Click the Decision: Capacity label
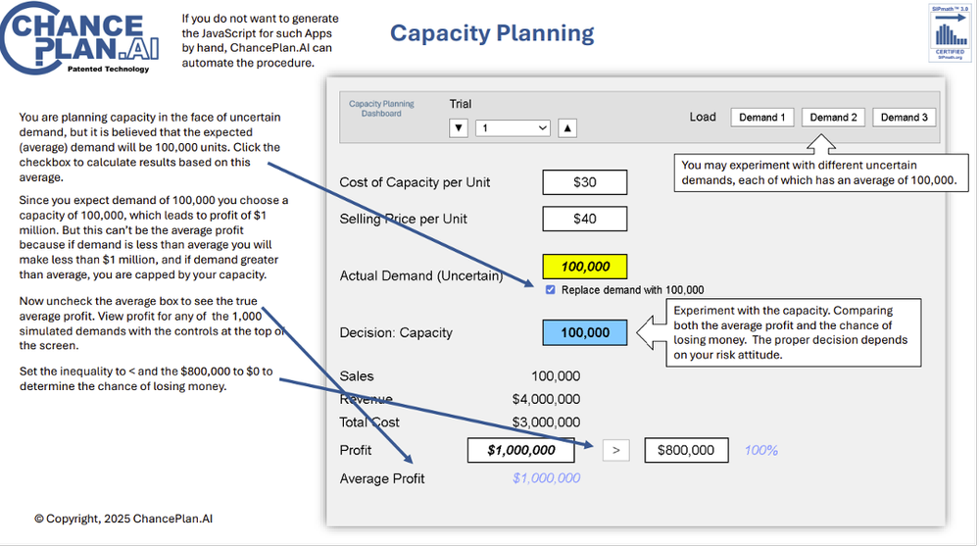The height and width of the screenshot is (546, 980). pos(396,332)
